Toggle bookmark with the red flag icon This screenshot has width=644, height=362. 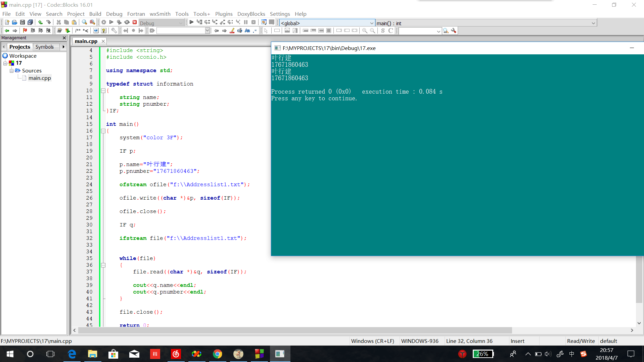25,31
